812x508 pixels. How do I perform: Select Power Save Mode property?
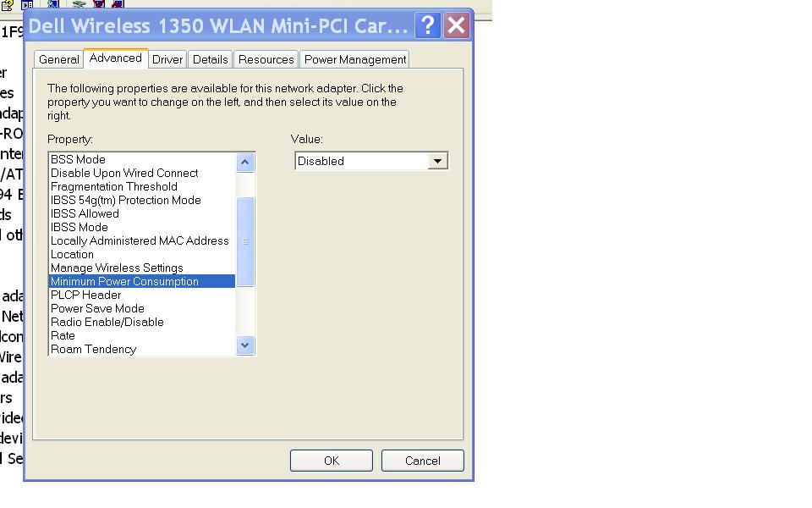[x=142, y=308]
